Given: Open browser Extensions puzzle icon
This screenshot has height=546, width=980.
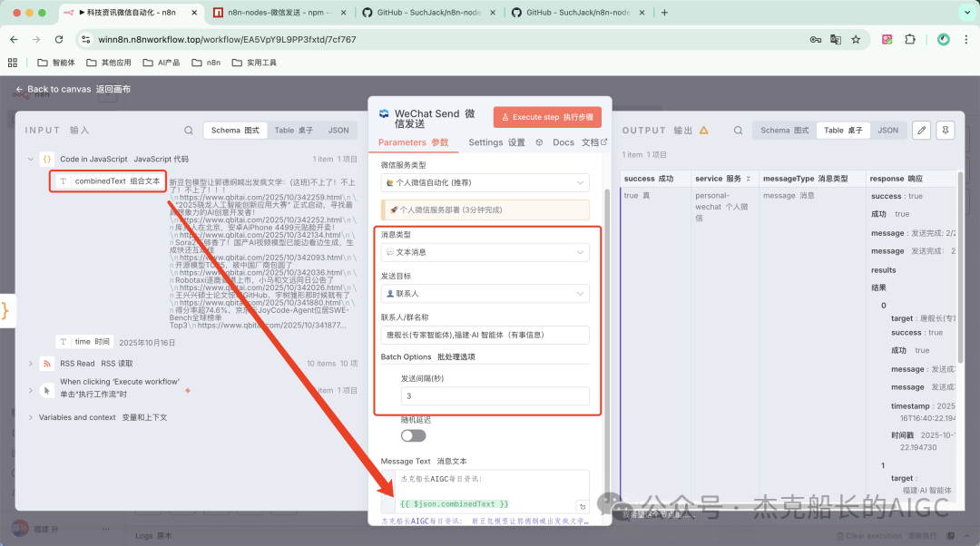Looking at the screenshot, I should pos(910,39).
